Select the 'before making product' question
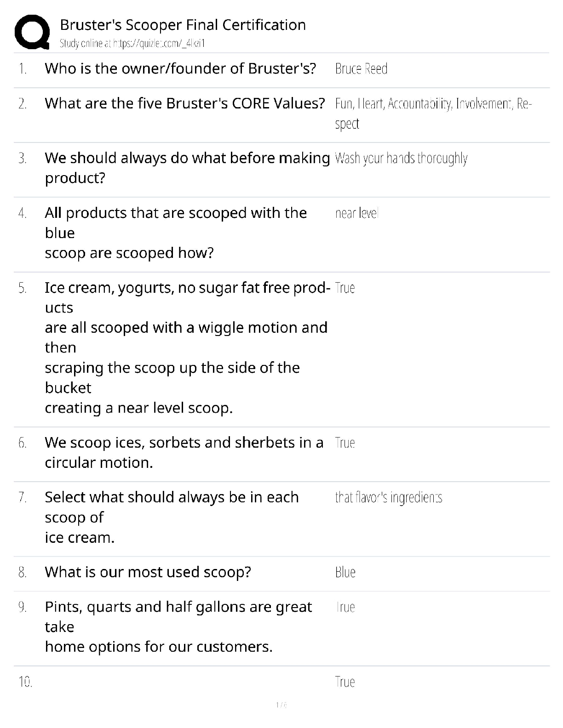Viewport: 563px width, 728px height. coord(187,168)
